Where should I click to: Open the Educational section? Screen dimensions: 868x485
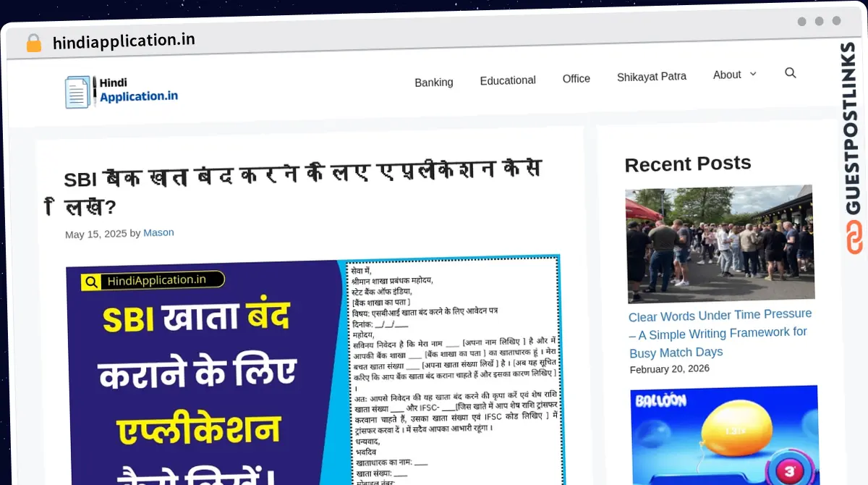pos(508,80)
